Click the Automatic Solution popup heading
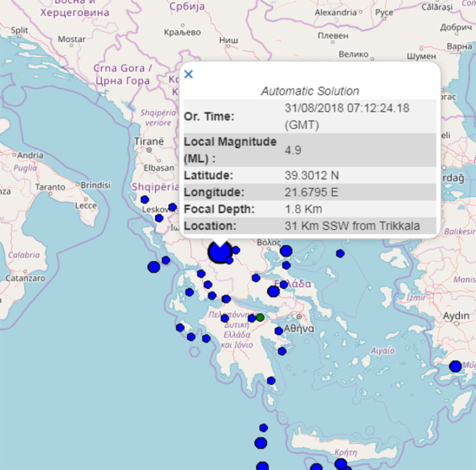The width and height of the screenshot is (476, 470). pyautogui.click(x=310, y=91)
